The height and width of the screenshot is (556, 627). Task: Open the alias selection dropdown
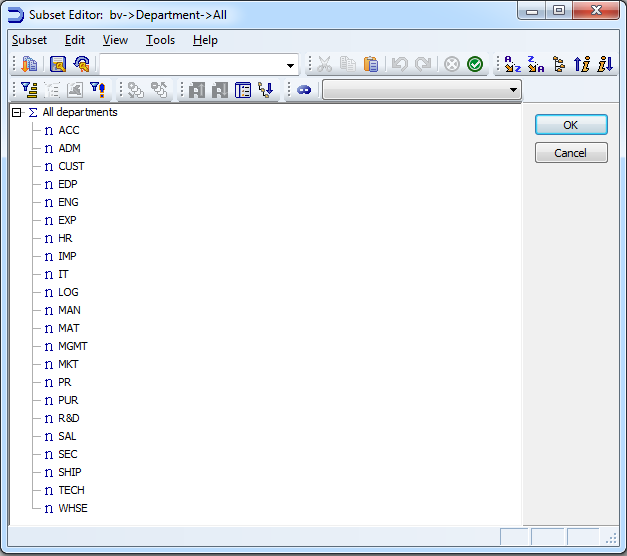tap(513, 90)
